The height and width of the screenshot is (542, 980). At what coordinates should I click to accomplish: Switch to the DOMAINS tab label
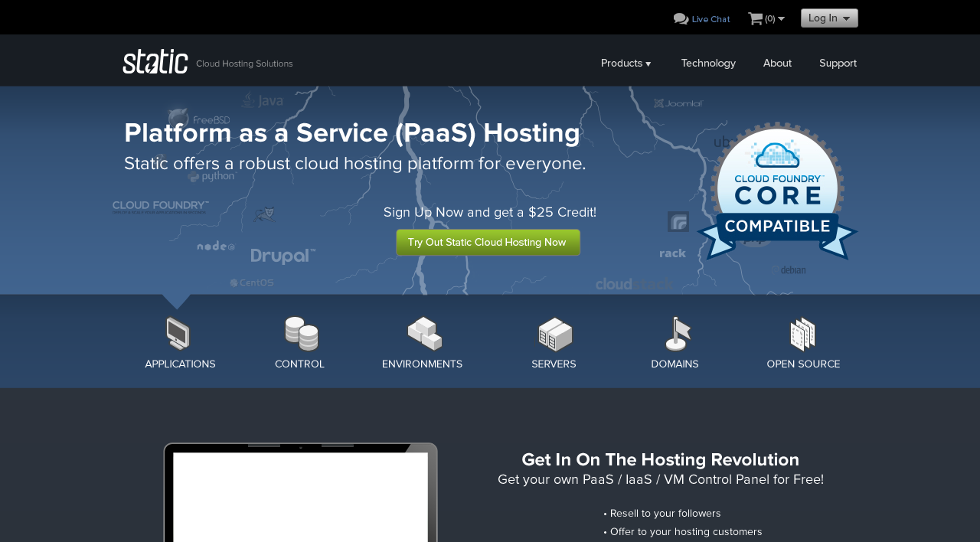pos(675,364)
